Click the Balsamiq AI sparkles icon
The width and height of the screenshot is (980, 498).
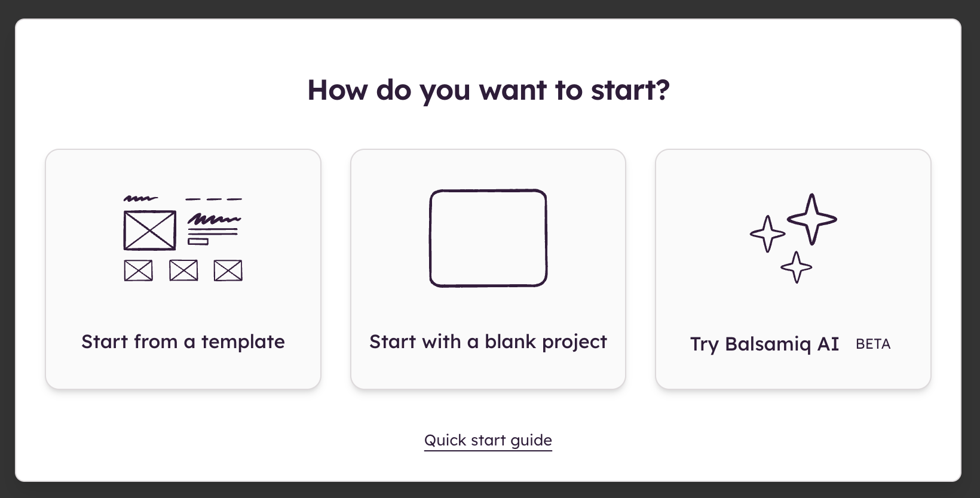pyautogui.click(x=794, y=238)
